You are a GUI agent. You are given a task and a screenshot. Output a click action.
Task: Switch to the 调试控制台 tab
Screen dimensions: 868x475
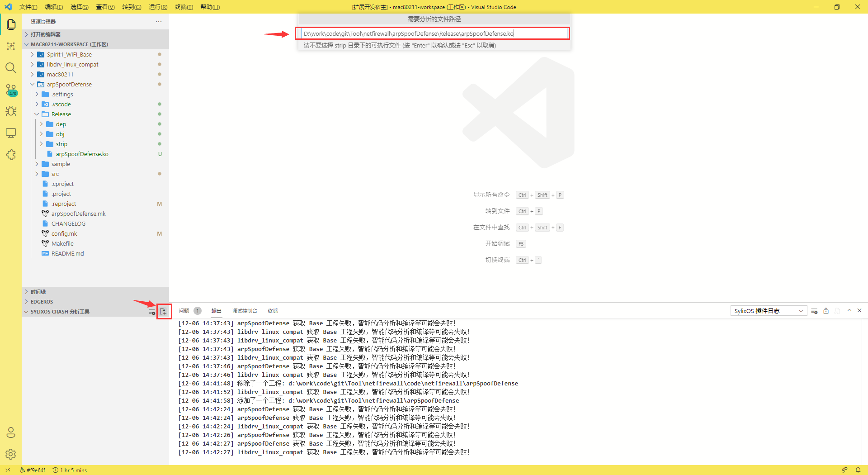[245, 311]
